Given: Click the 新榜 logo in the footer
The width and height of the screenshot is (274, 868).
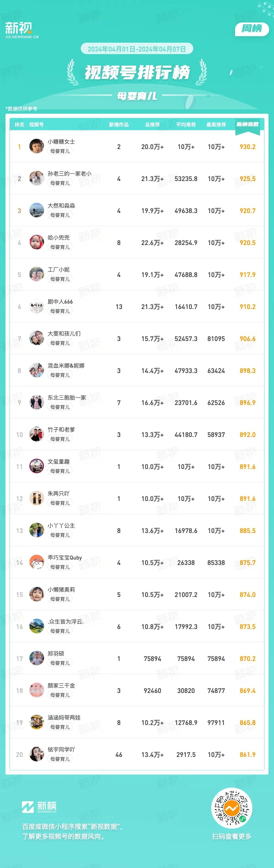Looking at the screenshot, I should tap(39, 807).
